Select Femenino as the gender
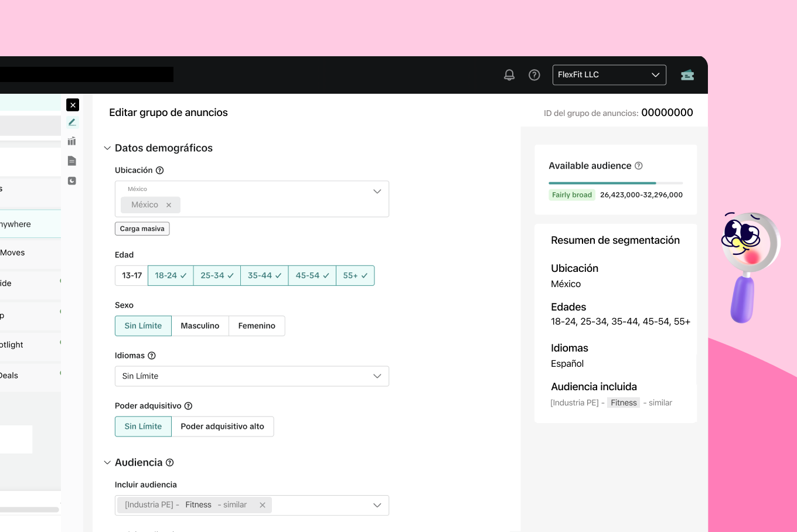The width and height of the screenshot is (797, 532). click(257, 326)
